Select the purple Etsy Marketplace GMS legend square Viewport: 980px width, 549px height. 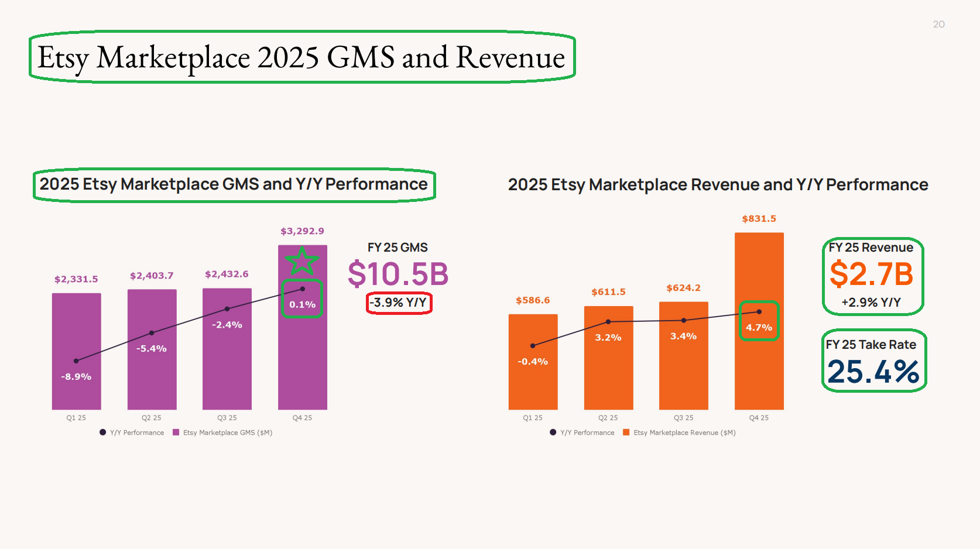pos(176,433)
